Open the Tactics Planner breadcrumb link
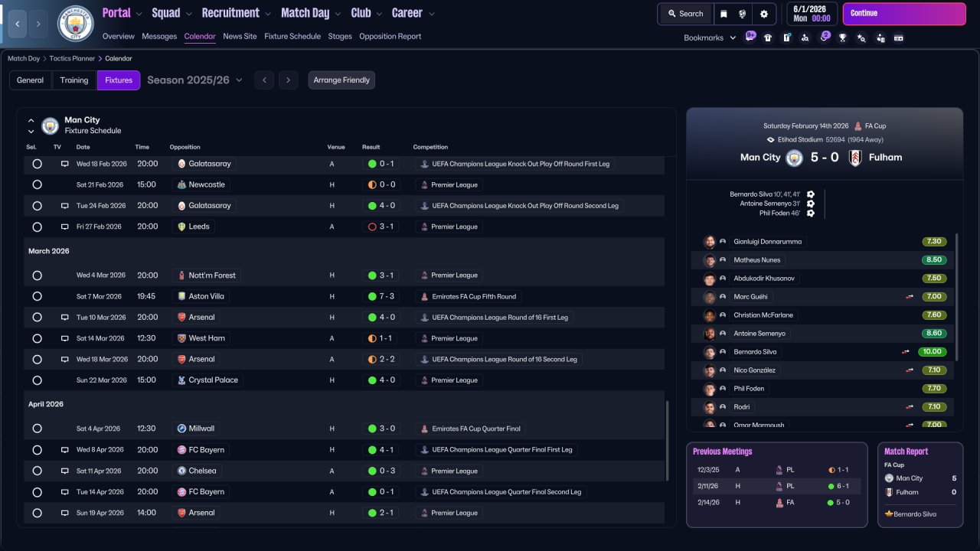The width and height of the screenshot is (980, 551). click(73, 58)
